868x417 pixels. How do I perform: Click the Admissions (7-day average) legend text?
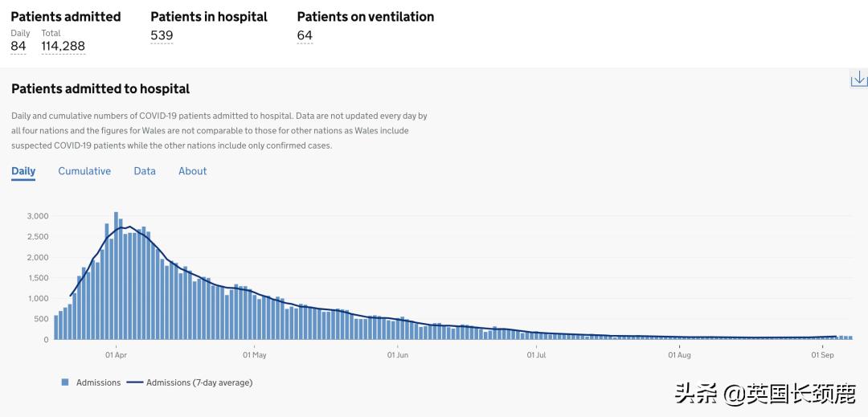click(x=199, y=382)
